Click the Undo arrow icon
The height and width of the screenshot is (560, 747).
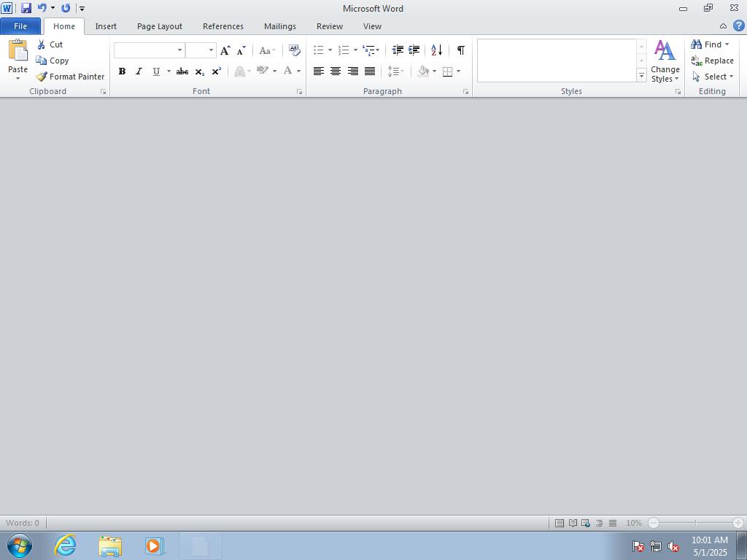[x=42, y=8]
